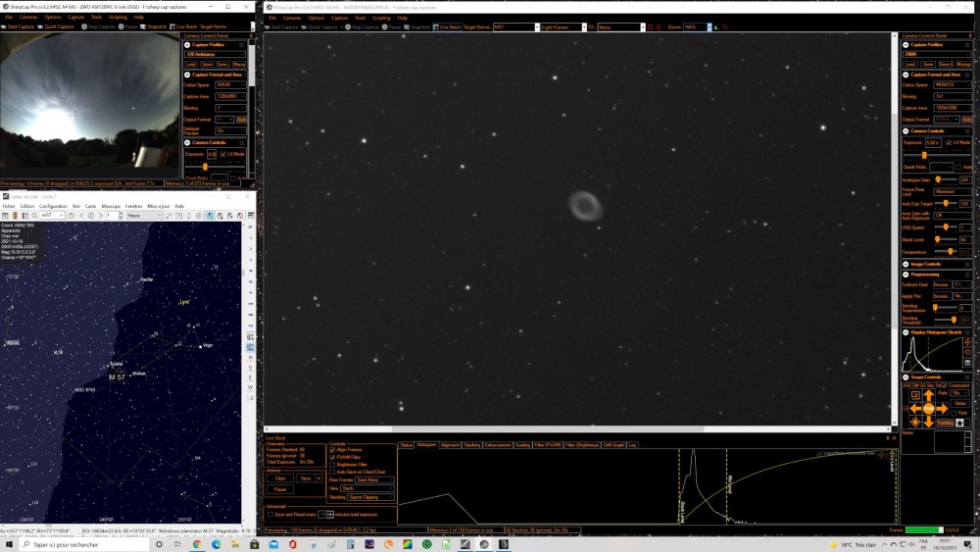This screenshot has height=552, width=980.
Task: Open Binning 1x1 dropdown in main panel
Action: [x=952, y=96]
